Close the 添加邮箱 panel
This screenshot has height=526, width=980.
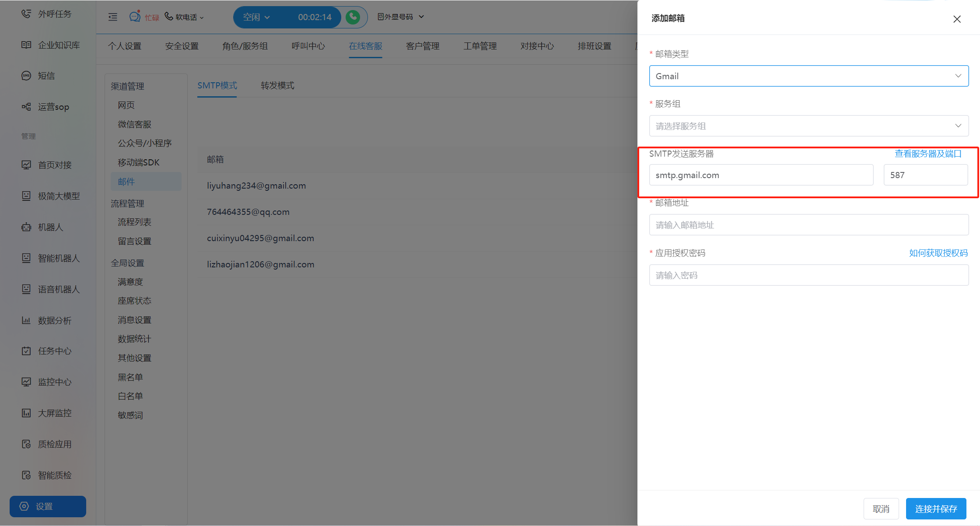(957, 19)
